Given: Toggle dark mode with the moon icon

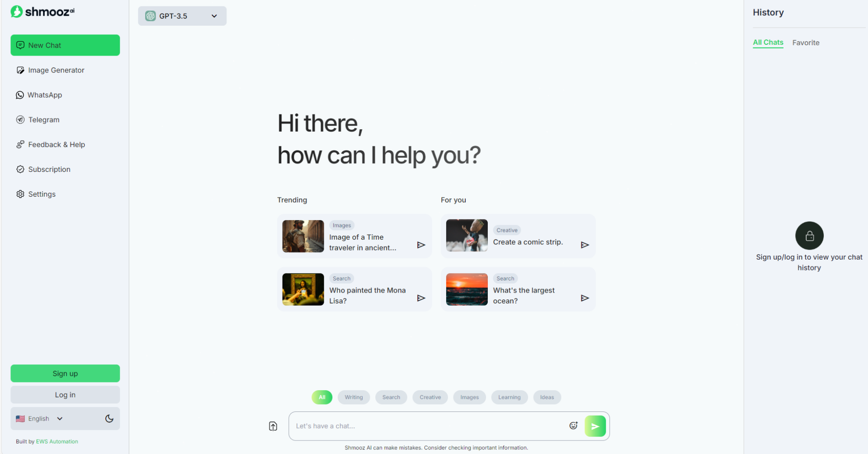Looking at the screenshot, I should click(x=109, y=419).
